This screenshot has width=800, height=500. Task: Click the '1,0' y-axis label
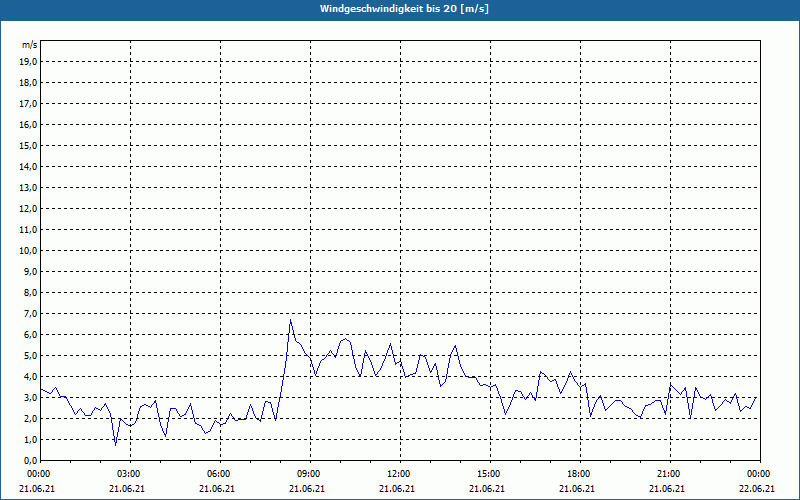pos(30,440)
